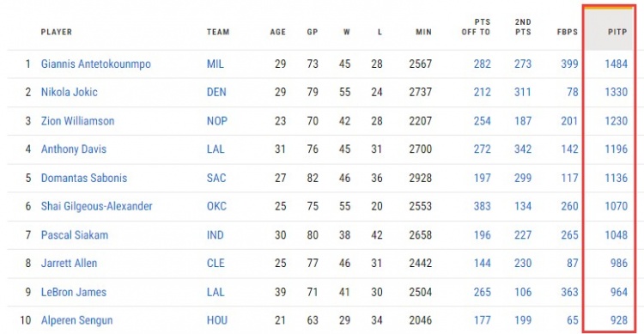The height and width of the screenshot is (334, 644).
Task: Open Nikola Jokic player page
Action: point(69,92)
